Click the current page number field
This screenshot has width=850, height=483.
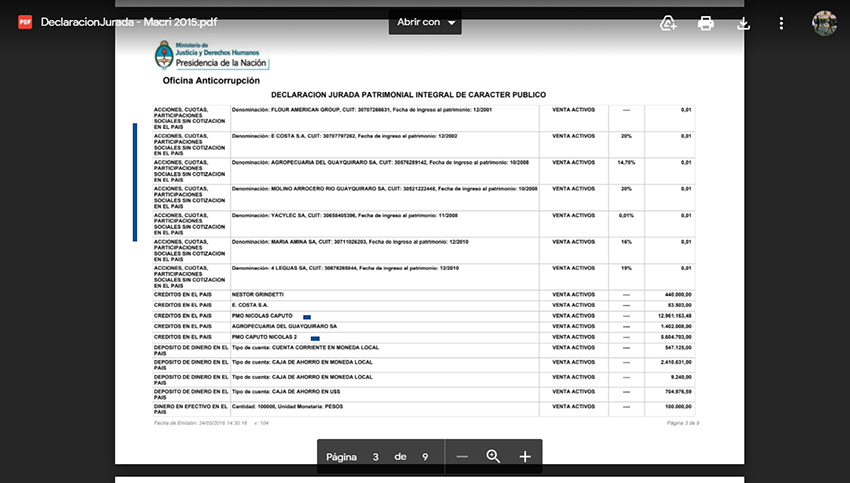click(375, 457)
